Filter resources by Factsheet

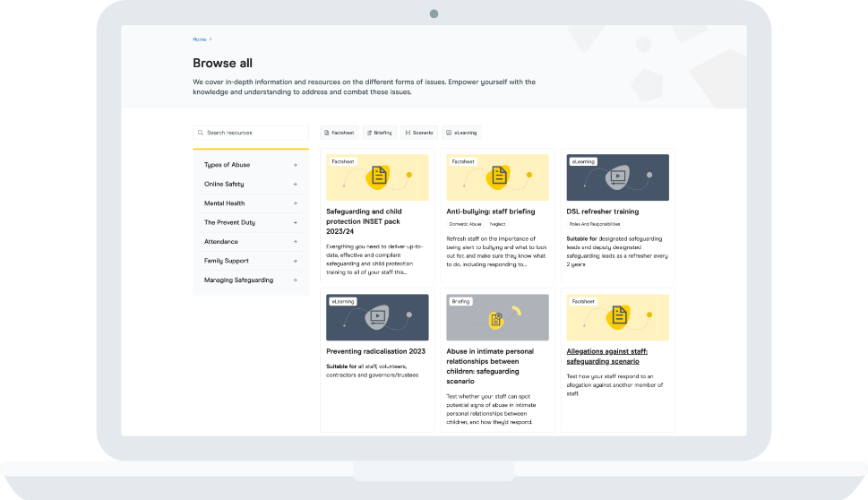pos(339,133)
